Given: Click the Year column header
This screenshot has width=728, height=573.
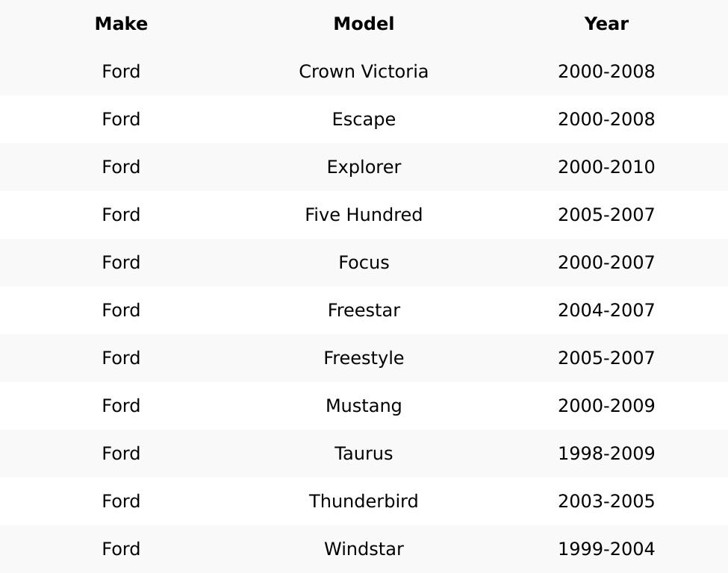Looking at the screenshot, I should (606, 24).
